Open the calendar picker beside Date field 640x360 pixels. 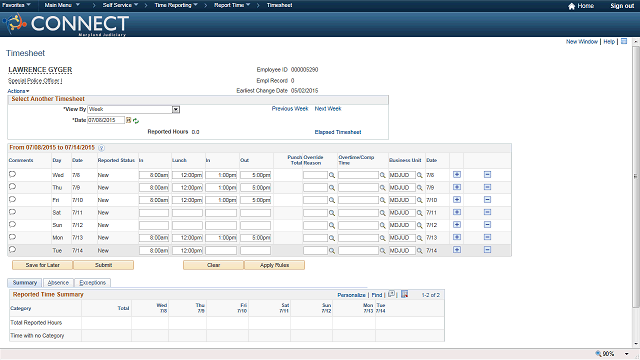[129, 120]
